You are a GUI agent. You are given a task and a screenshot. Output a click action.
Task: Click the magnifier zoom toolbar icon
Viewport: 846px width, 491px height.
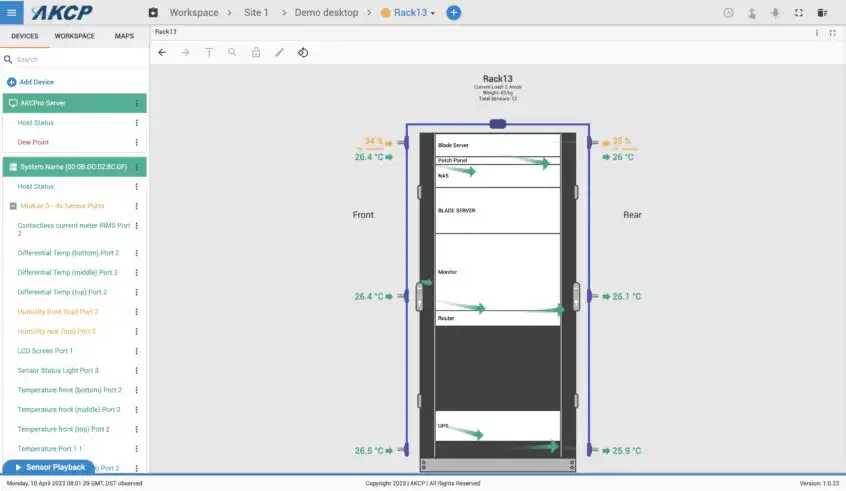232,52
